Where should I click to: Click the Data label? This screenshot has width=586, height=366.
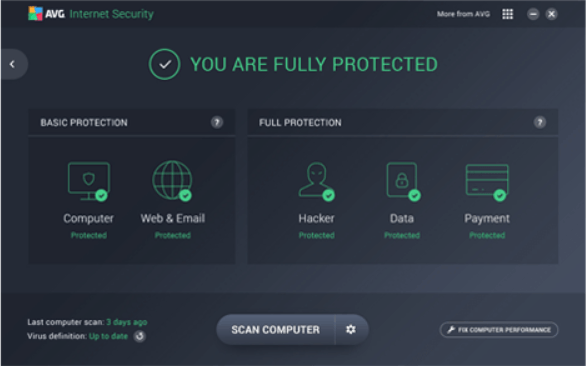pos(402,218)
